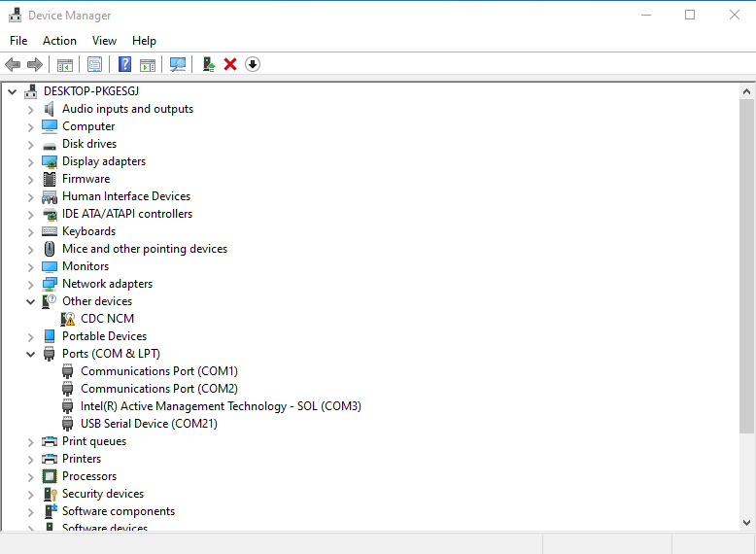The width and height of the screenshot is (756, 554).
Task: Open the View menu
Action: click(x=104, y=41)
